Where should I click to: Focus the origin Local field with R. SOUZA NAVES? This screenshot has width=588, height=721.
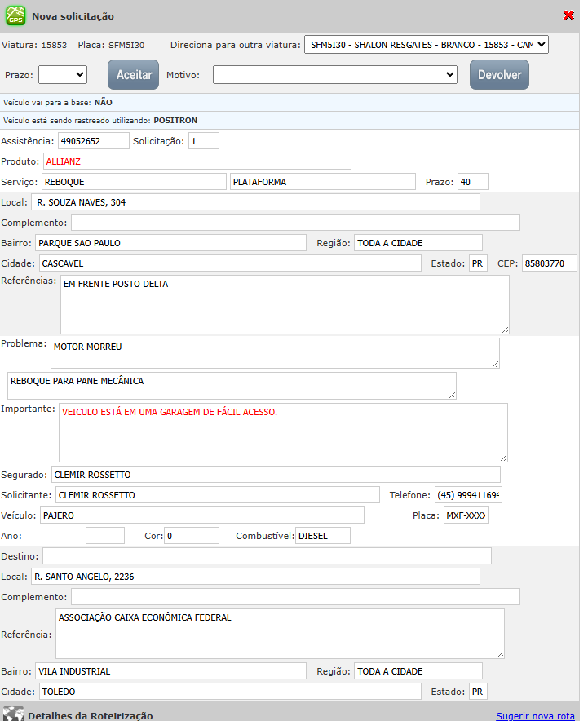[x=255, y=202]
